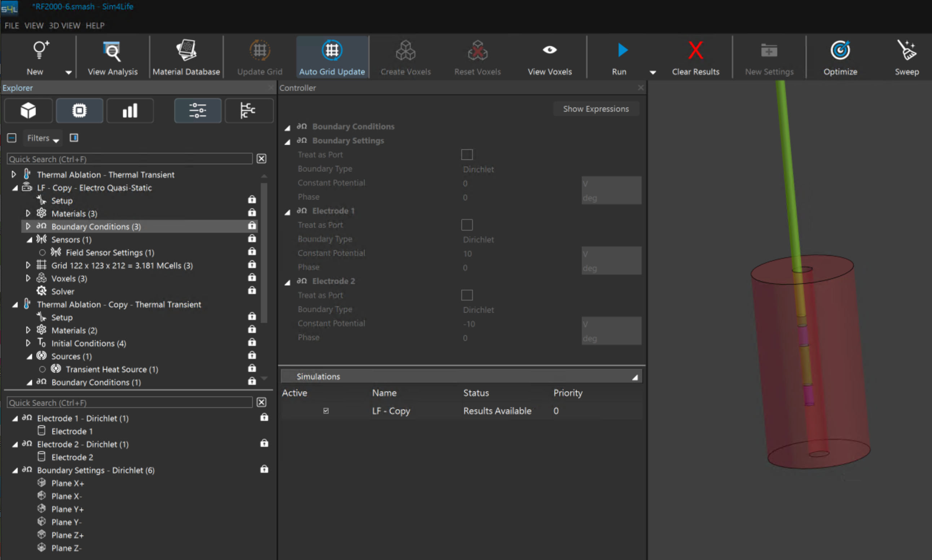This screenshot has width=932, height=560.
Task: Open the Filters dropdown
Action: tap(43, 138)
